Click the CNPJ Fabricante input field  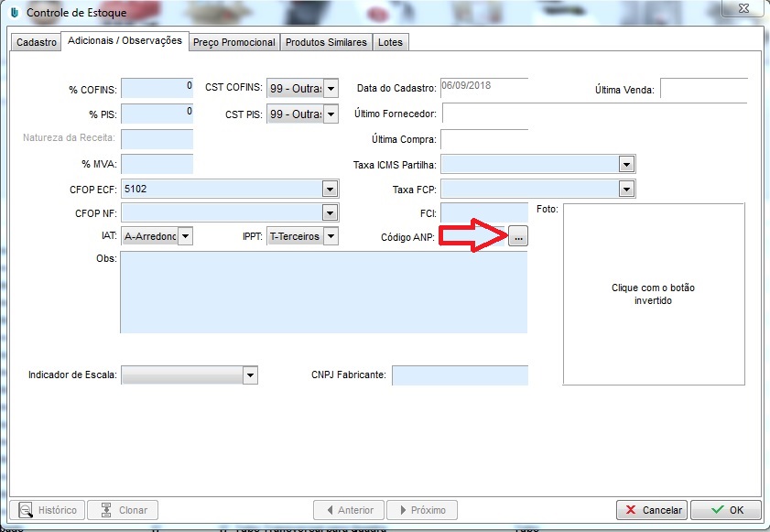coord(460,375)
